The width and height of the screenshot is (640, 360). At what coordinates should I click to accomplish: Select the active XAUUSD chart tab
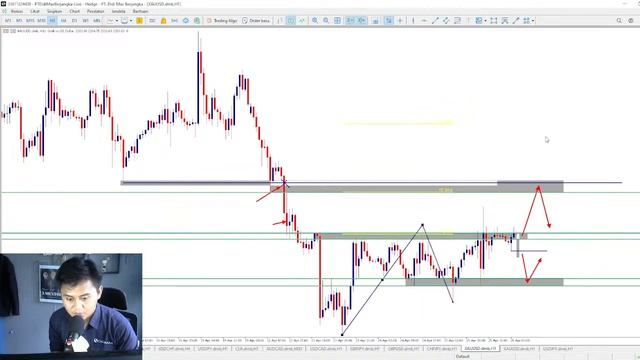[x=480, y=349]
